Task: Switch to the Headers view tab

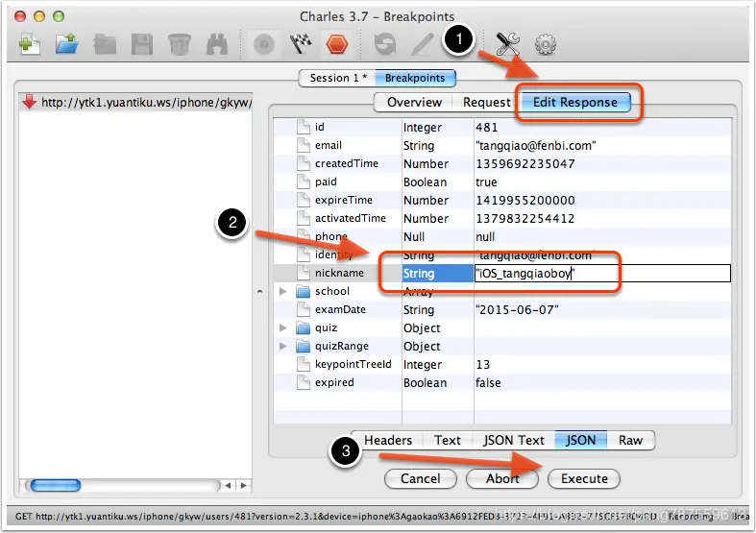Action: click(x=388, y=440)
